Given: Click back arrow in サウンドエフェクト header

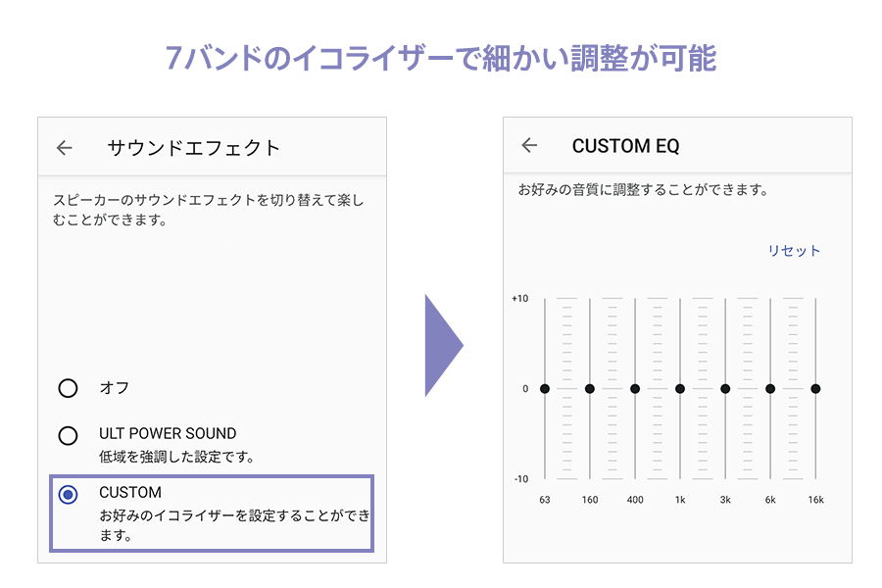Looking at the screenshot, I should point(65,148).
